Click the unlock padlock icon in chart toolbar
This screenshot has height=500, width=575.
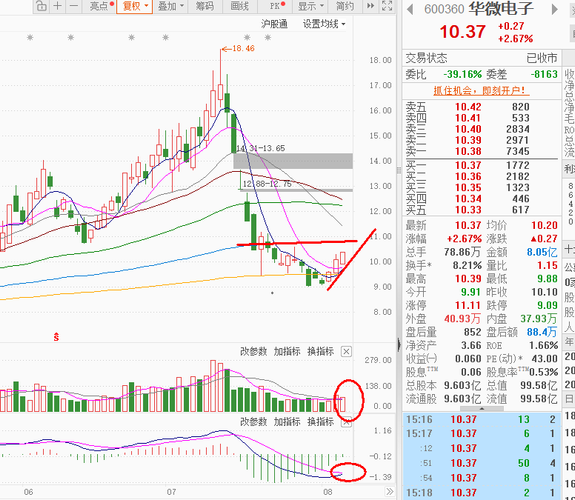coord(41,6)
